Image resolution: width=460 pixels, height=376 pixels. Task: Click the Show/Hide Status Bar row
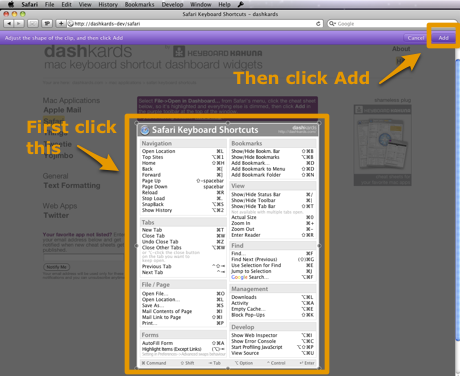273,194
